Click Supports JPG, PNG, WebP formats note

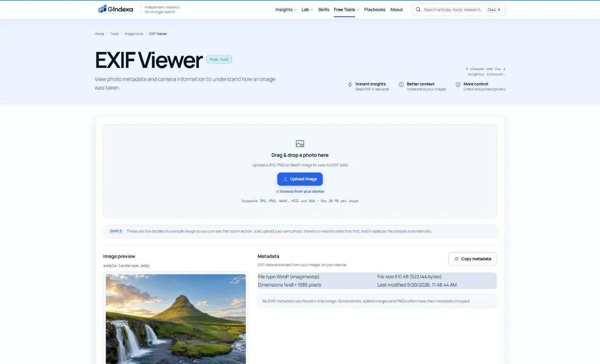[x=300, y=201]
